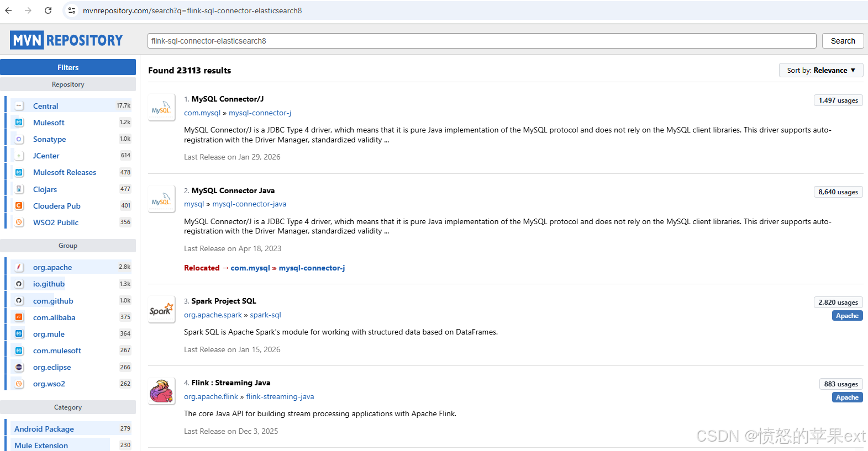This screenshot has width=868, height=451.
Task: Filter by org.wso2 group
Action: [49, 384]
